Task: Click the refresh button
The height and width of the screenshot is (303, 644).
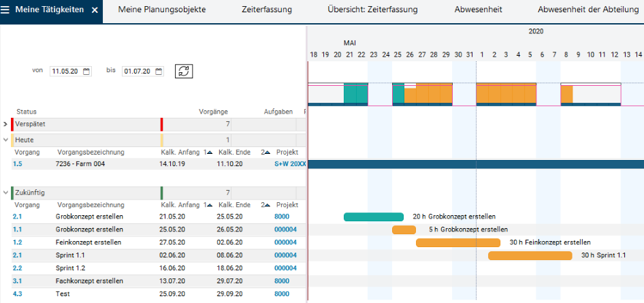Action: pyautogui.click(x=184, y=71)
